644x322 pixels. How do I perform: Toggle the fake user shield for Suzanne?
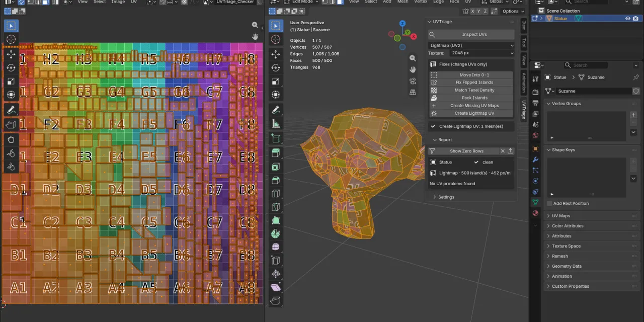coord(636,91)
